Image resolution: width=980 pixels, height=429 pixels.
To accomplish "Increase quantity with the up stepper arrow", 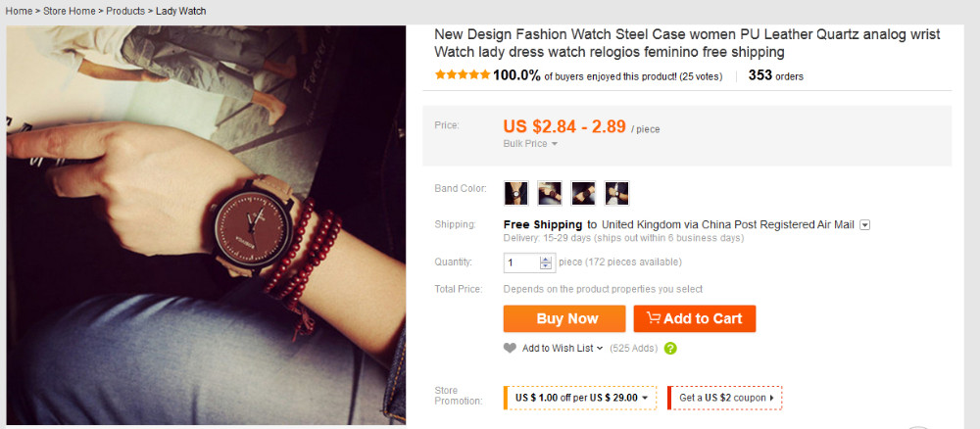I will 546,259.
